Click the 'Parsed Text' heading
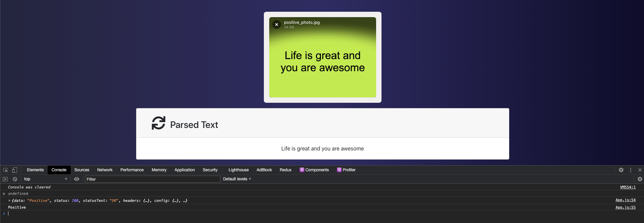Viewport: 644px width, 223px height. pyautogui.click(x=194, y=125)
